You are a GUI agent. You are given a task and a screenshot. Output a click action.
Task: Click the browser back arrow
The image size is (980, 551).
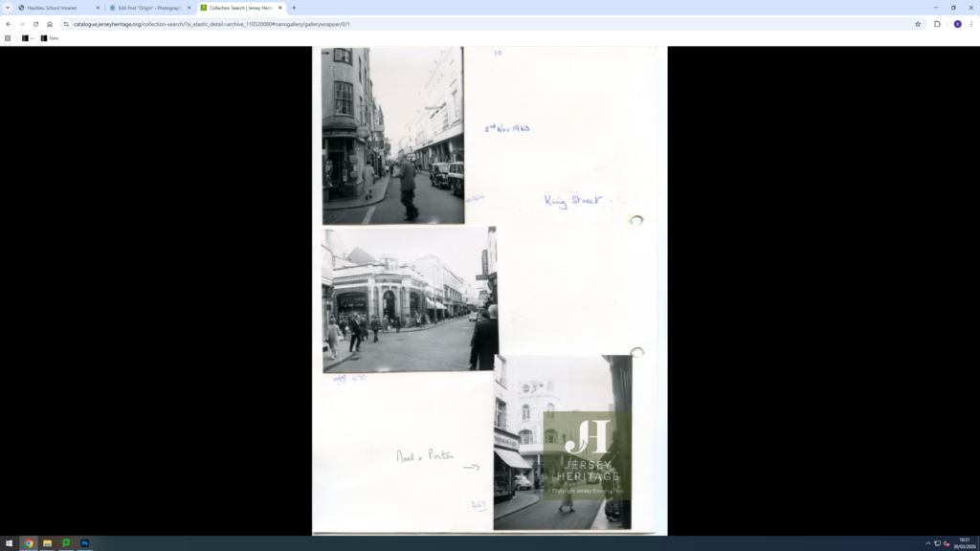(x=9, y=24)
